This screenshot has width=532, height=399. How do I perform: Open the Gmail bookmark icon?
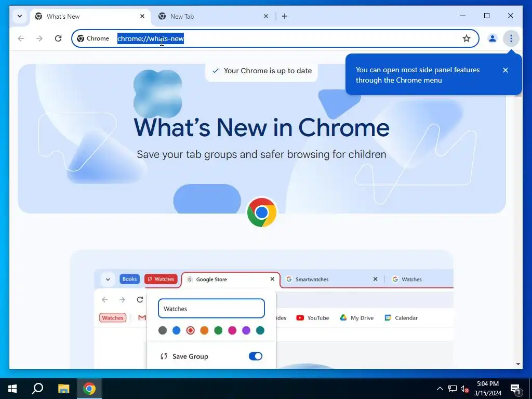click(142, 317)
